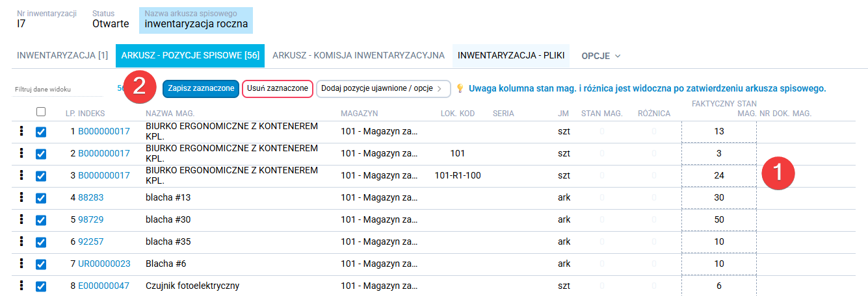
Task: Open row options for Blacha #6
Action: tap(21, 264)
